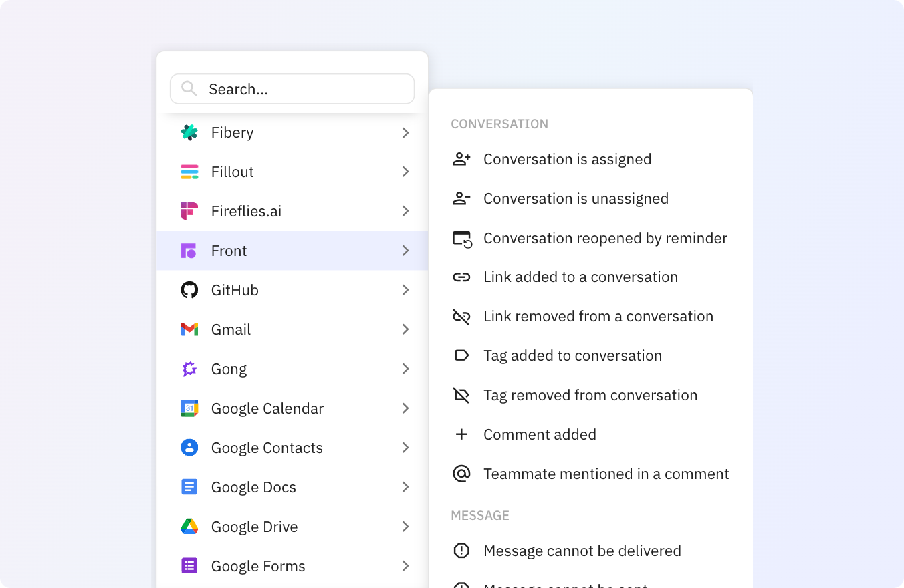The image size is (904, 588).
Task: Select Tag added to conversation
Action: pos(572,355)
